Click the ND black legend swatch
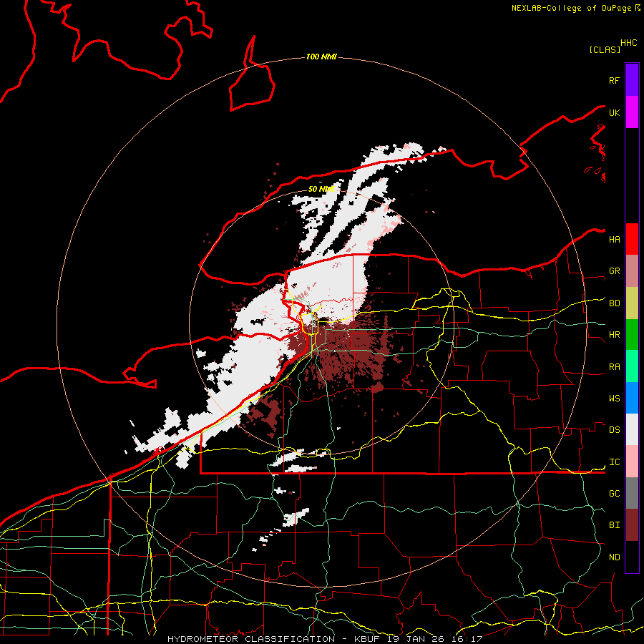The width and height of the screenshot is (644, 644). 632,557
